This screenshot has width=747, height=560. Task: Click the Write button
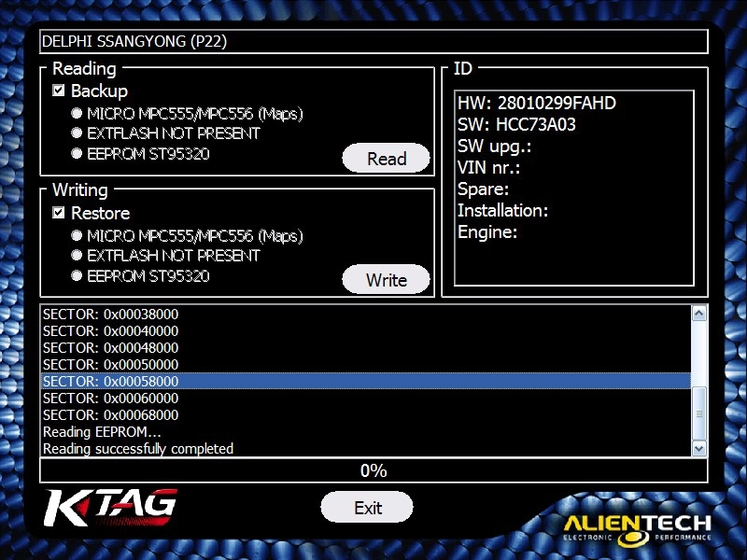tap(386, 279)
